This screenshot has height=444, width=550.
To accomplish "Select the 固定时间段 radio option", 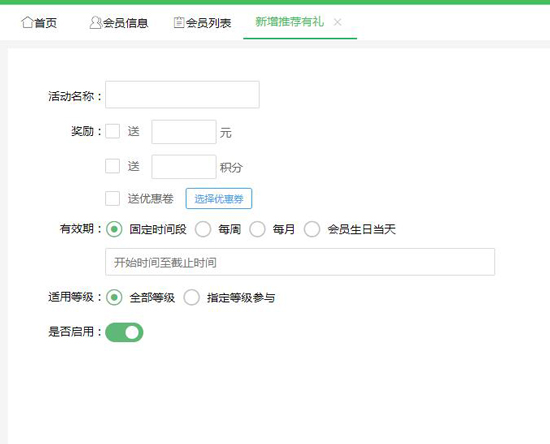I will click(x=114, y=229).
